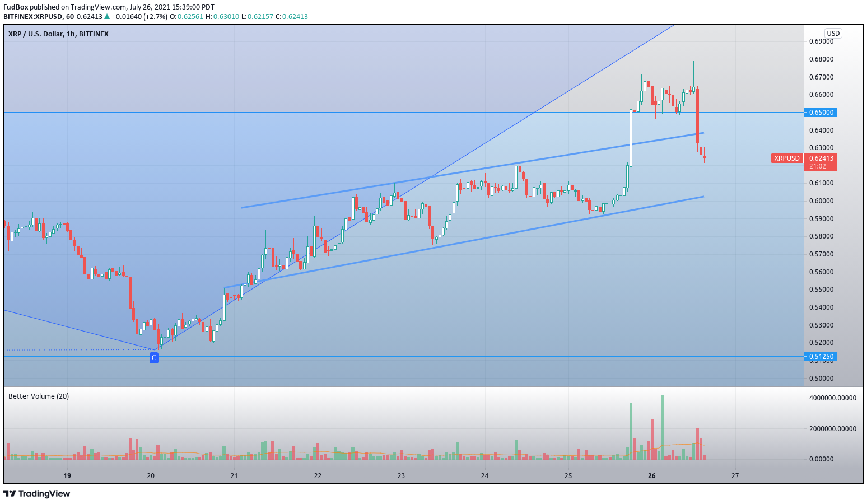Click the C:0.62413 close value in header
Image resolution: width=867 pixels, height=504 pixels.
click(x=291, y=17)
